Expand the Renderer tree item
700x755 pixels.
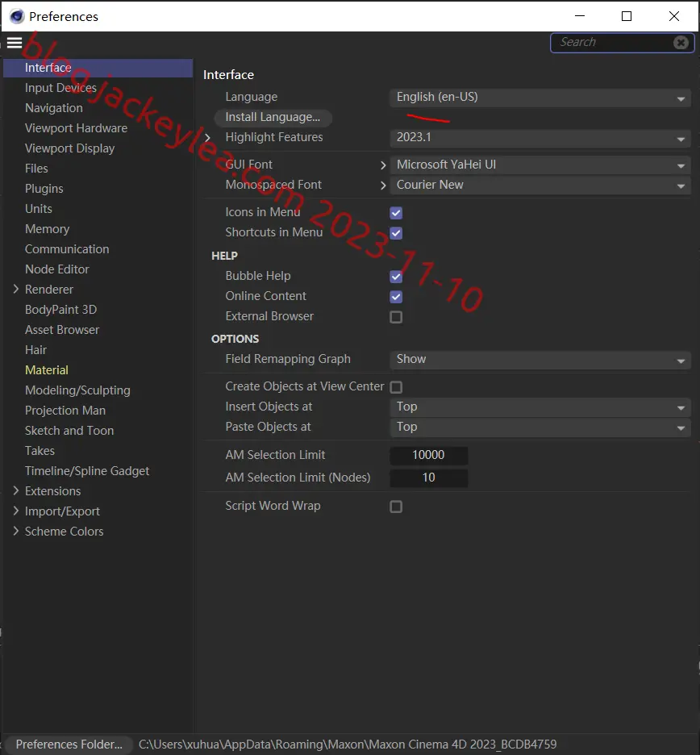pos(16,289)
